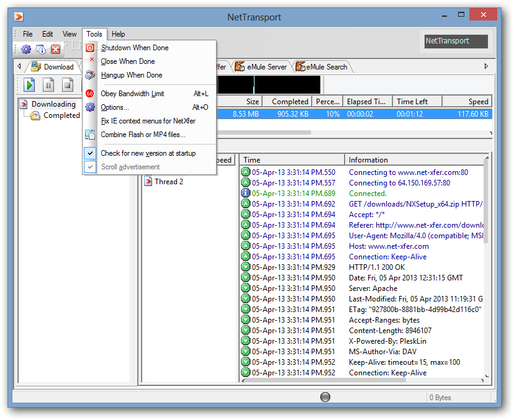Sort by Speed column header
This screenshot has height=420, width=514.
pos(467,102)
